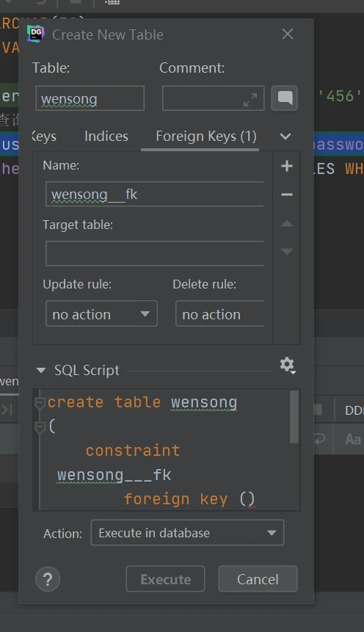The height and width of the screenshot is (632, 364).
Task: Collapse the SQL Script section
Action: tap(41, 370)
